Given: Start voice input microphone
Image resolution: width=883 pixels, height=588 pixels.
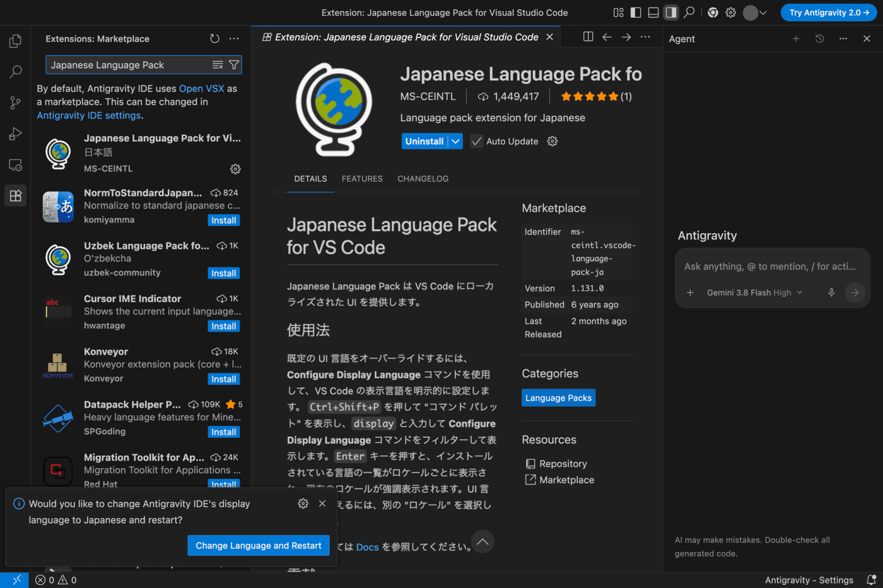Looking at the screenshot, I should tap(831, 292).
